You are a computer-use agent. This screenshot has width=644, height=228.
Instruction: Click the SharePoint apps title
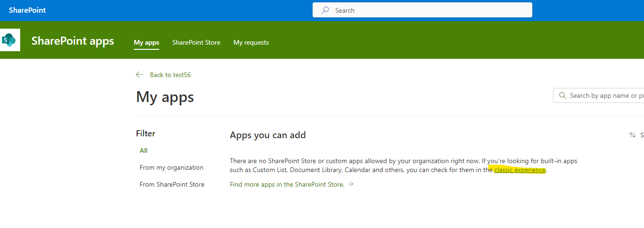pos(73,41)
